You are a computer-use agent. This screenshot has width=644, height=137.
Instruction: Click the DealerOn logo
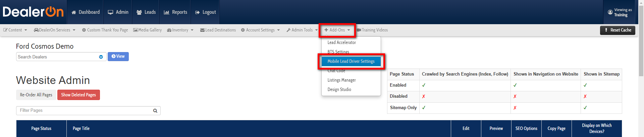click(x=33, y=12)
